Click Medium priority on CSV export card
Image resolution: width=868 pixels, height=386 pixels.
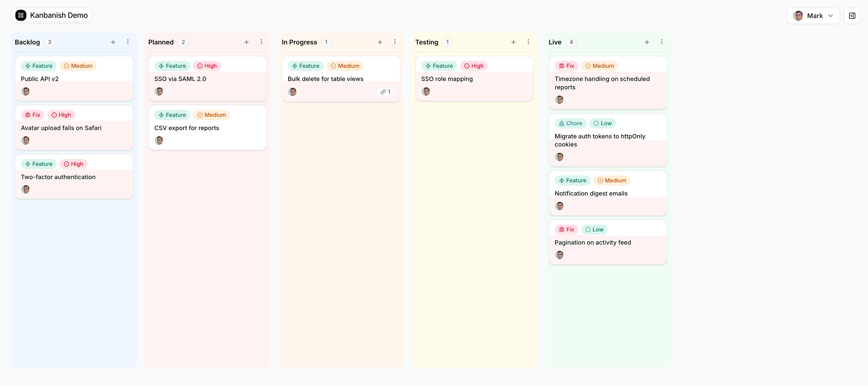pyautogui.click(x=212, y=115)
